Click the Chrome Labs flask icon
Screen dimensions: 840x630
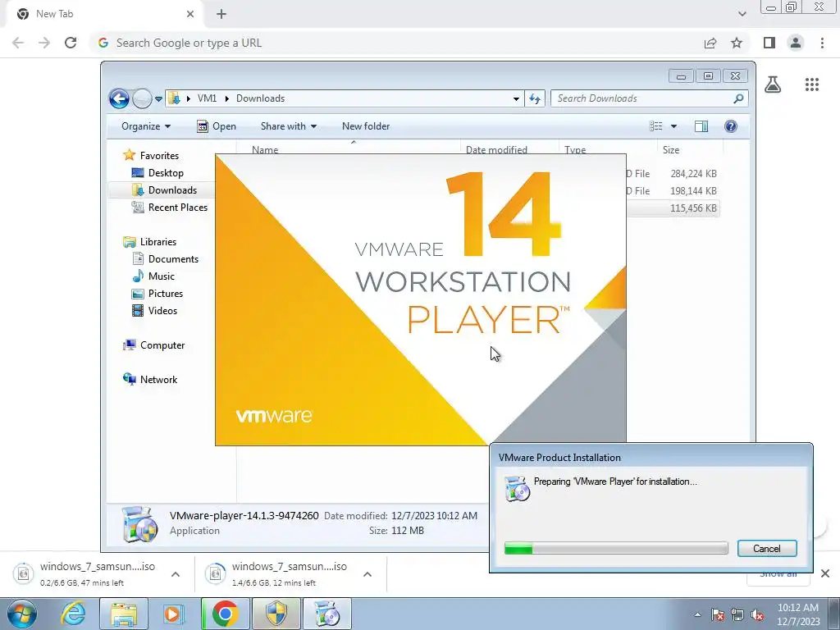[773, 84]
